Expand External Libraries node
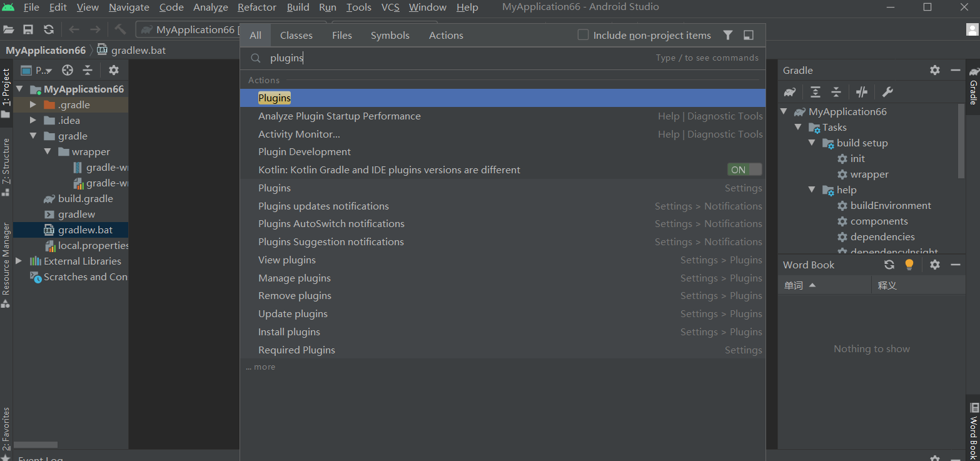The height and width of the screenshot is (461, 980). click(x=19, y=261)
